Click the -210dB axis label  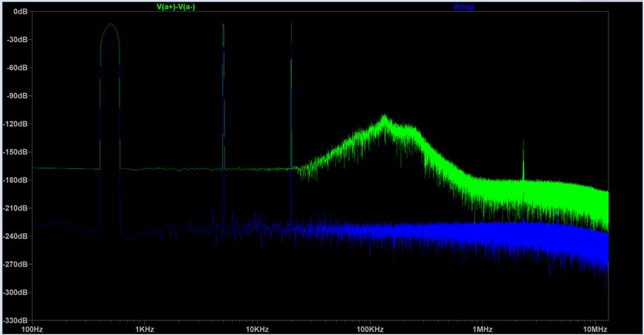click(x=16, y=208)
